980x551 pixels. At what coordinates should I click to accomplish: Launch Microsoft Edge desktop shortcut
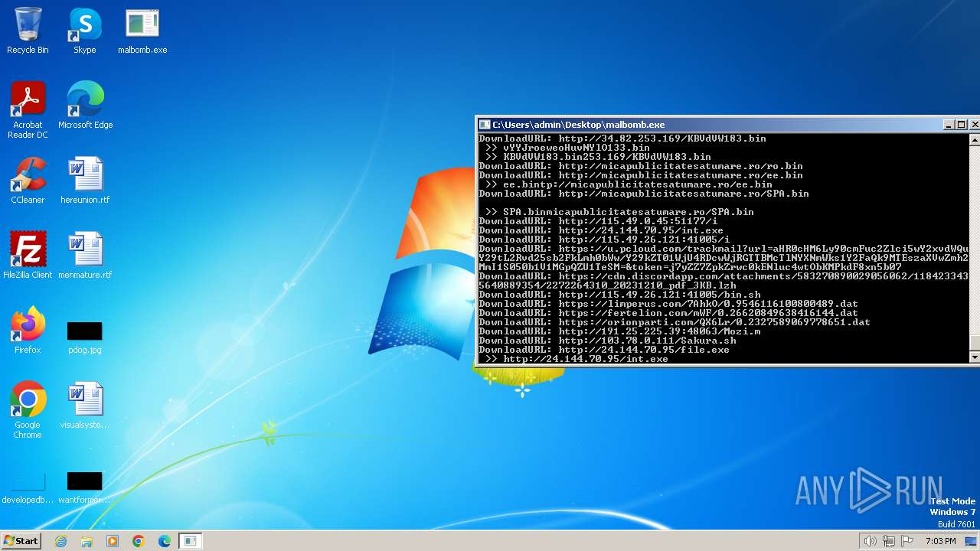click(85, 106)
